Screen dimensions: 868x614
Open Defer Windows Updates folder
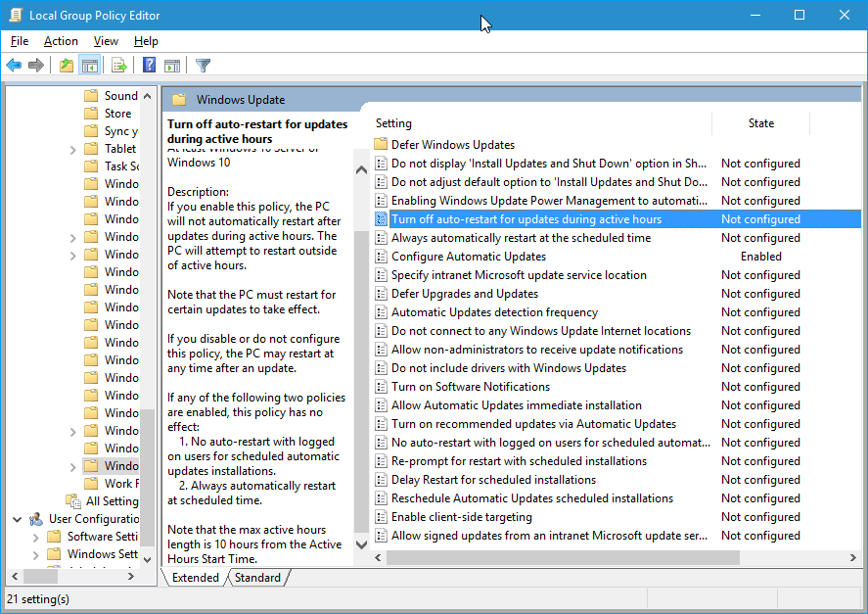pos(453,145)
